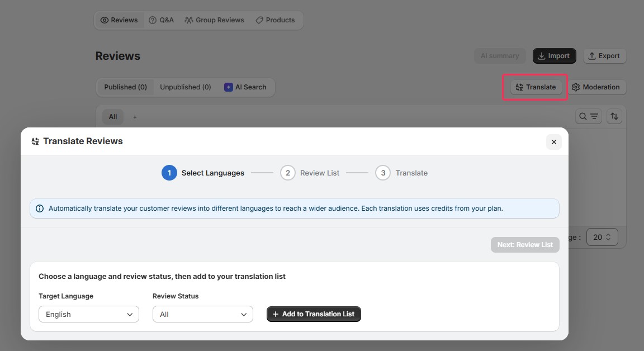Adjust the reviews per page stepper
Viewport: 644px width, 351px height.
coord(602,236)
